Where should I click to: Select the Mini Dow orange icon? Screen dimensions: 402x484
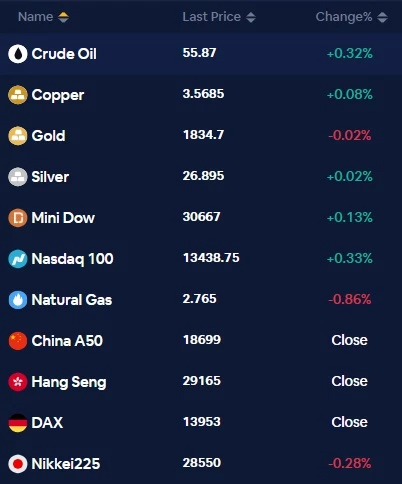18,218
